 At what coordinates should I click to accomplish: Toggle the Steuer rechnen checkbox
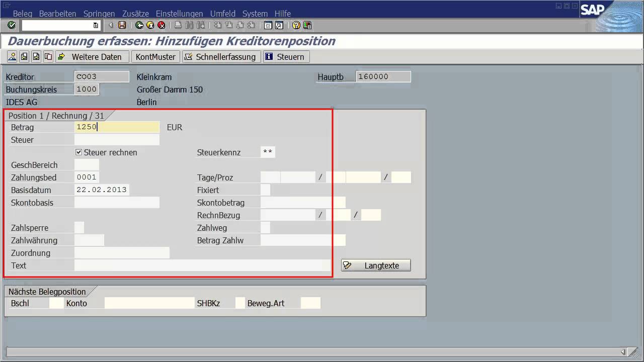[79, 152]
